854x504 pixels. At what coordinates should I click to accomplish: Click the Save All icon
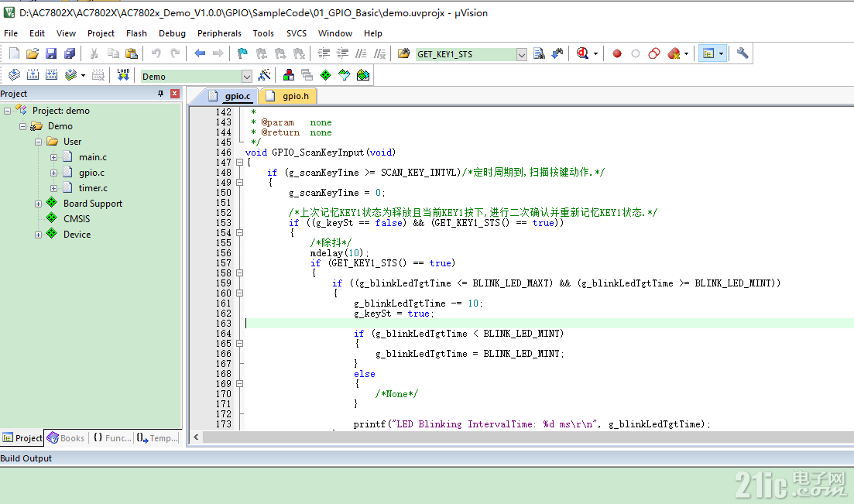(70, 53)
